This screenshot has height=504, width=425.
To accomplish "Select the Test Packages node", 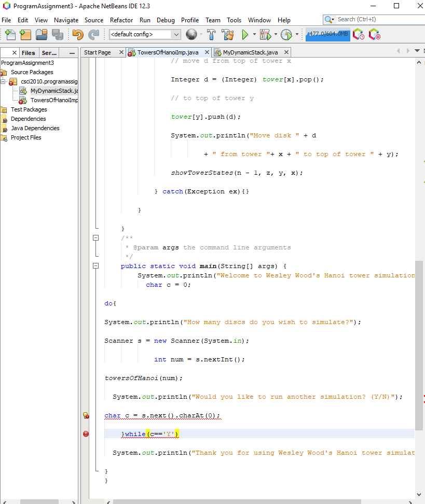I will coord(29,109).
